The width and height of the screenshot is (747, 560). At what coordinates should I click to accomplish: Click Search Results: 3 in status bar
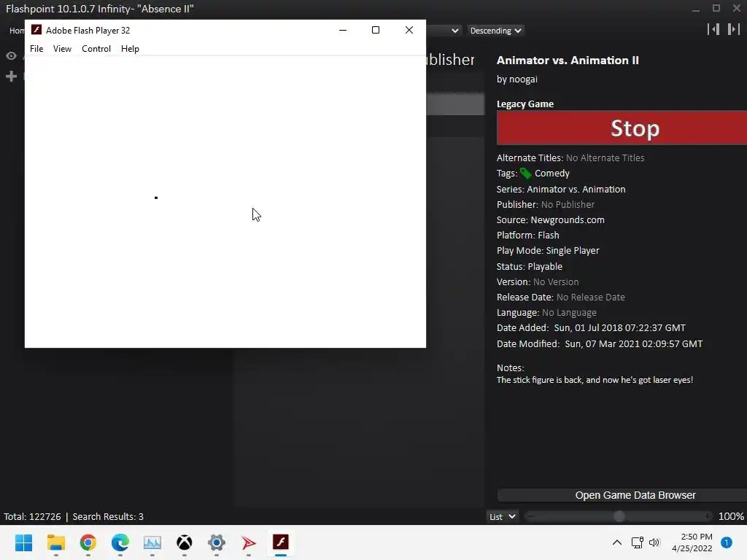(108, 517)
